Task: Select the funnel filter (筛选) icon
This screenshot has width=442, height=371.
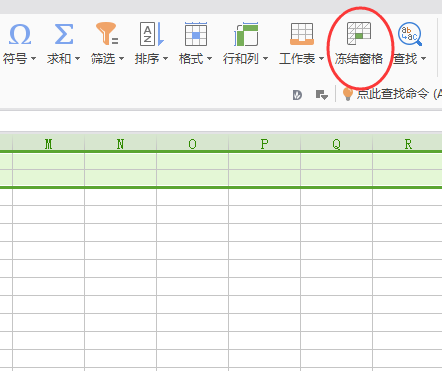Action: [107, 34]
